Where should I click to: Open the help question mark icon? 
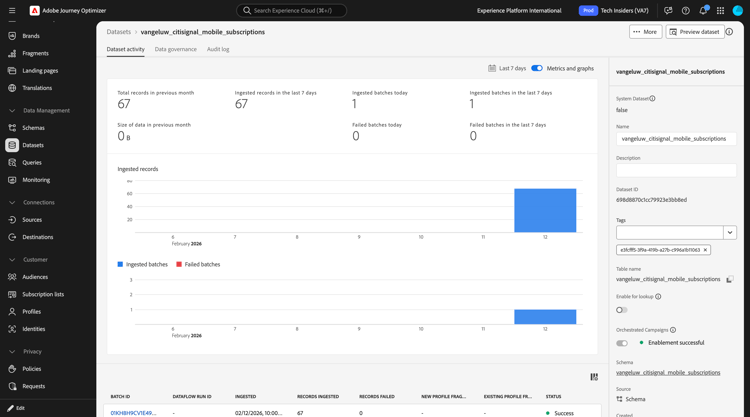click(685, 11)
